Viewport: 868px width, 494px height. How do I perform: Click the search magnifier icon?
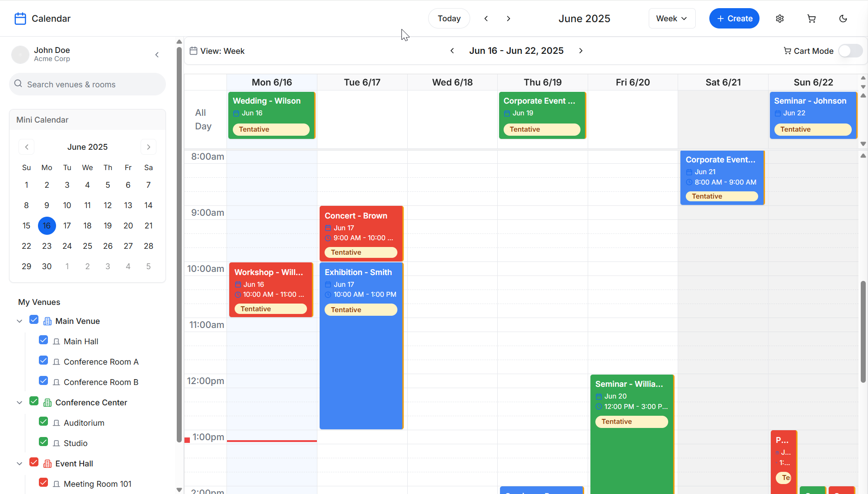[18, 84]
